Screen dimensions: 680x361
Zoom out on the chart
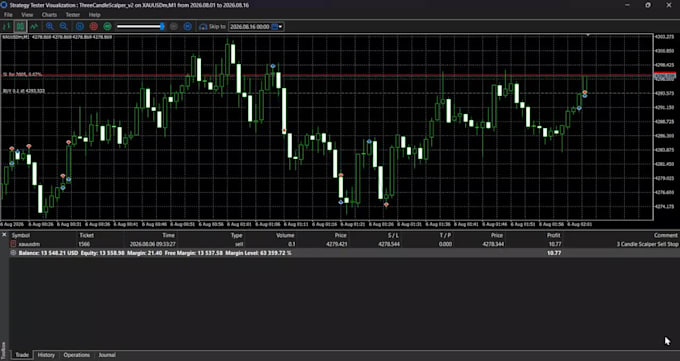(63, 26)
